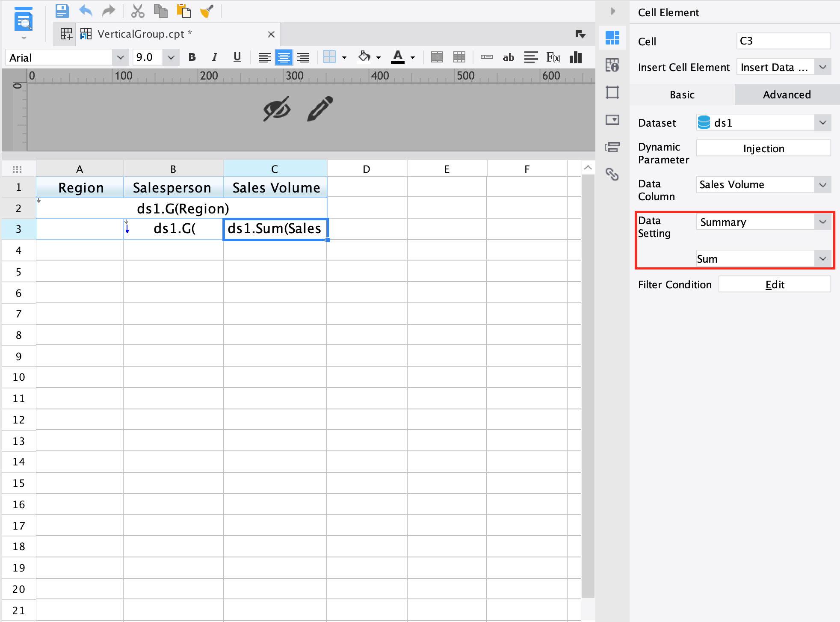This screenshot has height=622, width=840.
Task: Click the Widget panel icon in sidebar
Action: 612,120
